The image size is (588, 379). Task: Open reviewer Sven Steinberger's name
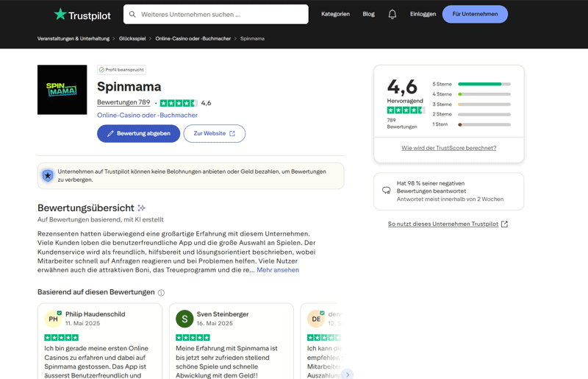223,314
